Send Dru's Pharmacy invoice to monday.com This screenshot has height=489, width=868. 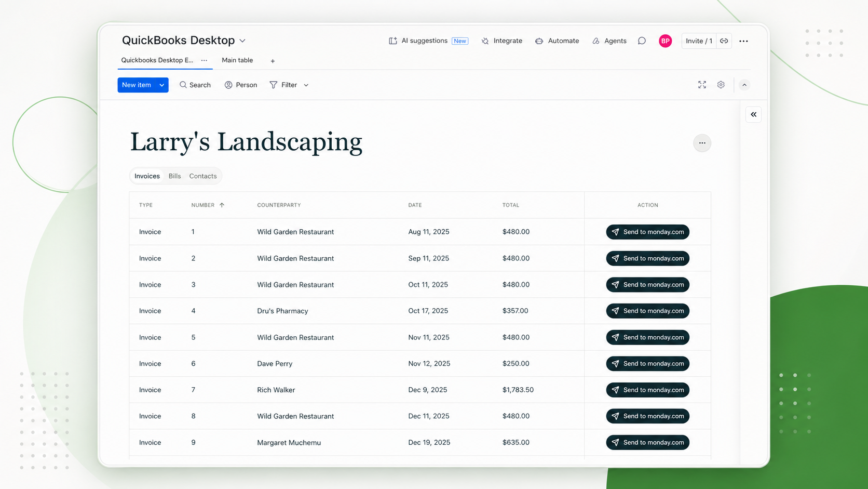pos(647,311)
